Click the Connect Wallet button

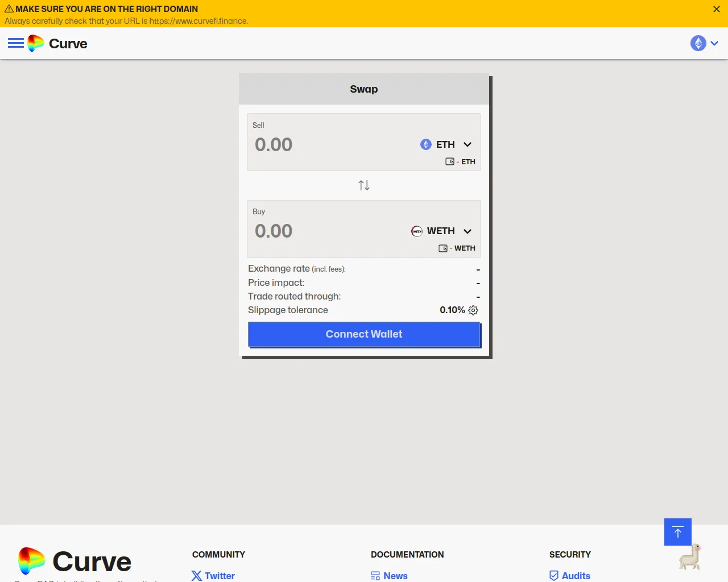364,334
